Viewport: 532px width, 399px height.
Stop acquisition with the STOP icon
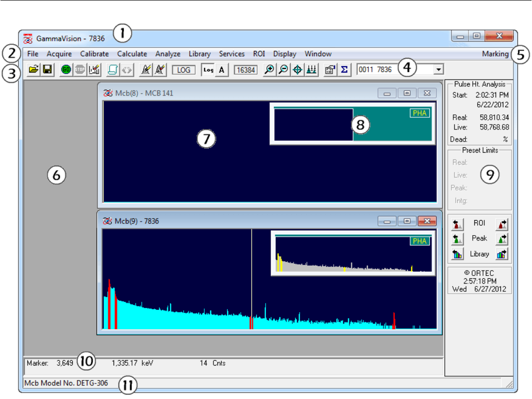pos(80,69)
